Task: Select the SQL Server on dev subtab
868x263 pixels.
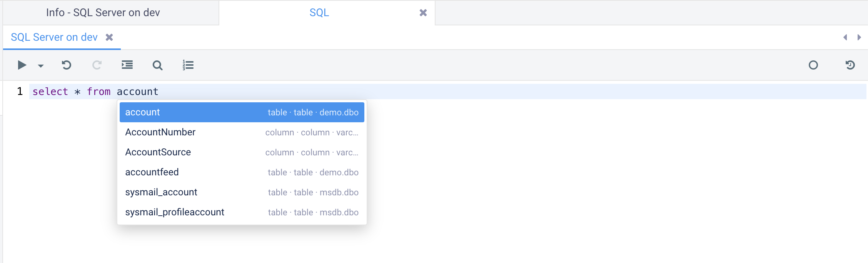Action: coord(54,37)
